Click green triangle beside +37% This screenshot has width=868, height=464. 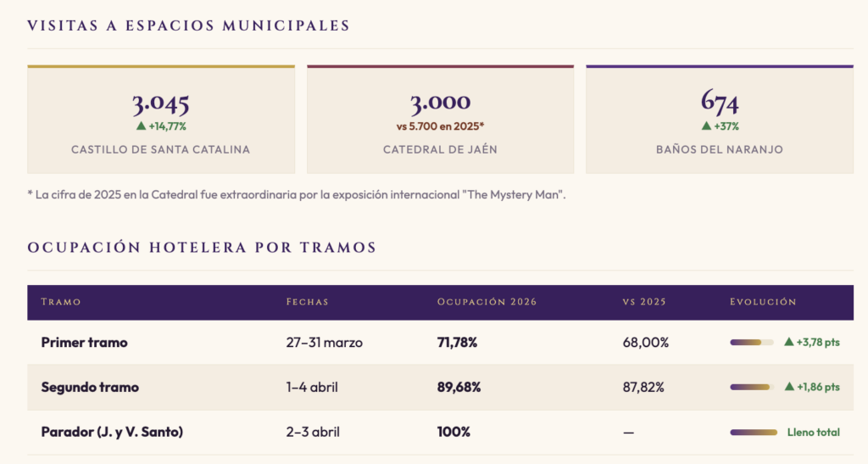click(707, 126)
